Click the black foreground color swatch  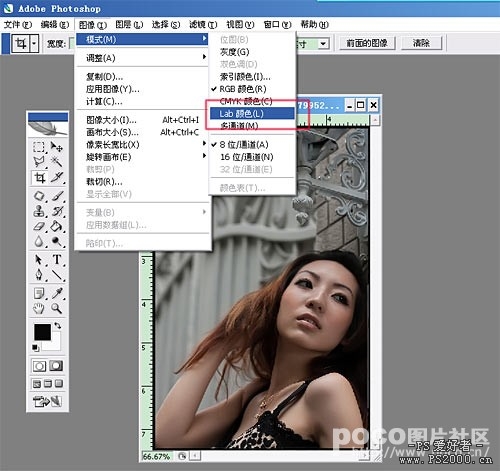pyautogui.click(x=42, y=332)
